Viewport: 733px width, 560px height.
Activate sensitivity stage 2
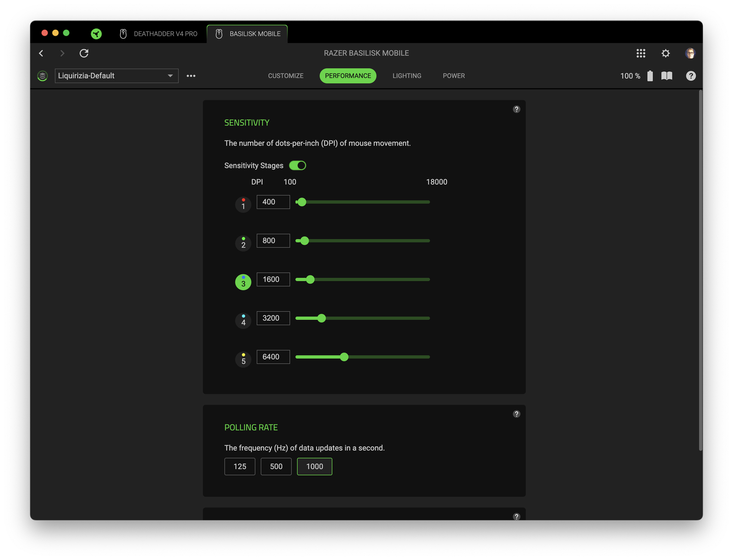[243, 243]
